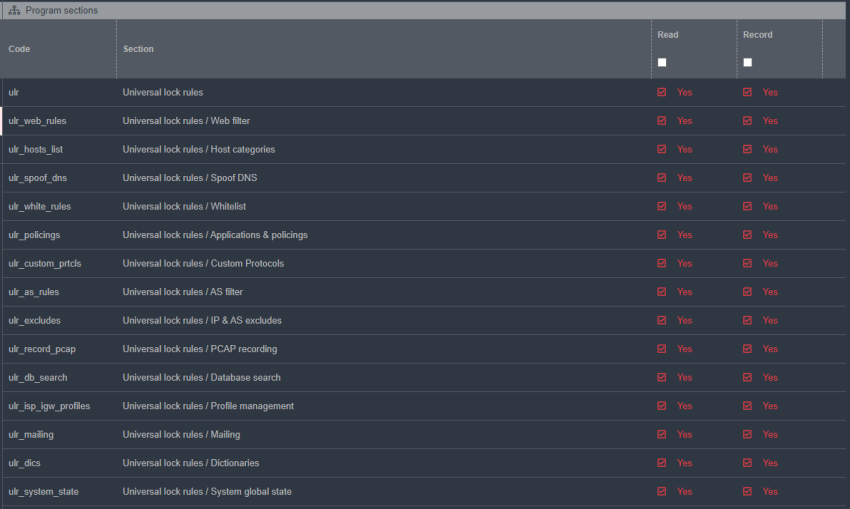Select the ulr_excludes row code cell
The image size is (850, 509).
(34, 320)
